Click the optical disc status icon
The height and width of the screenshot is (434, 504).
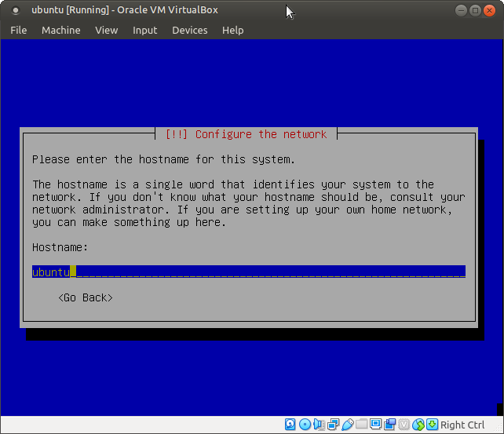pos(305,425)
